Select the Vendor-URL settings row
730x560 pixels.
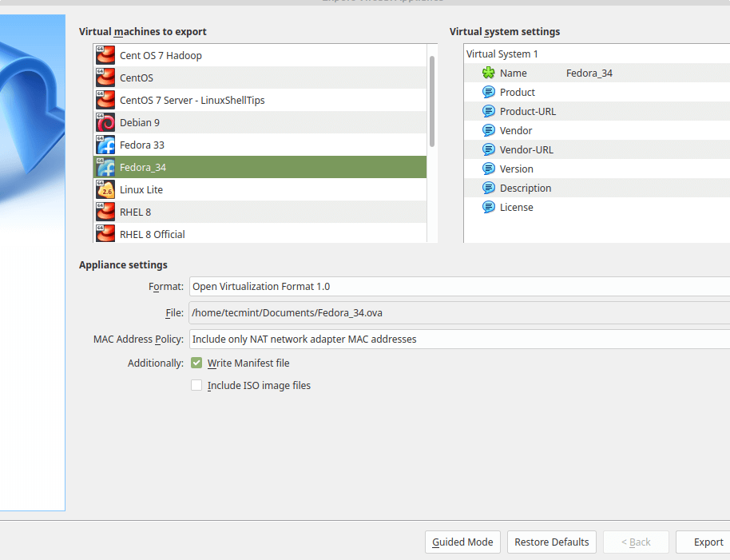click(597, 149)
